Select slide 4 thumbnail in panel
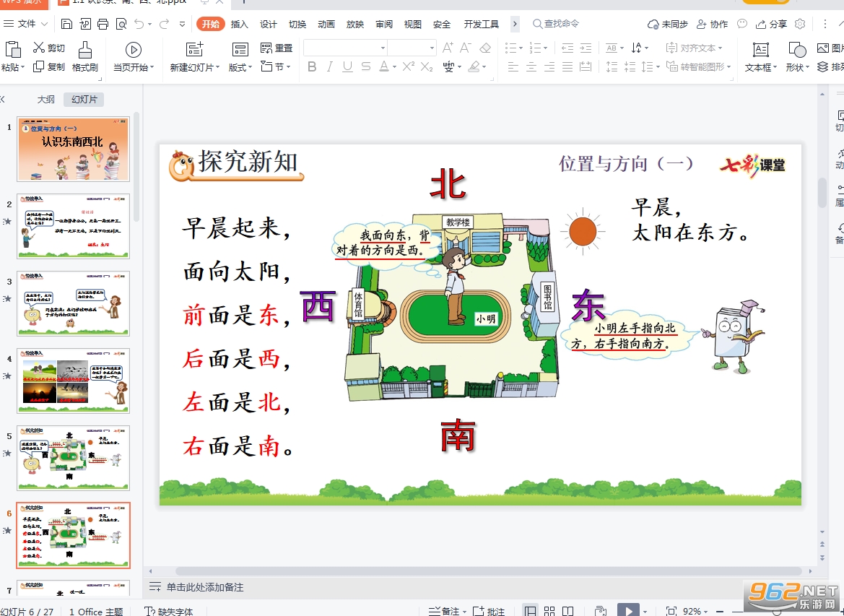 (x=73, y=381)
